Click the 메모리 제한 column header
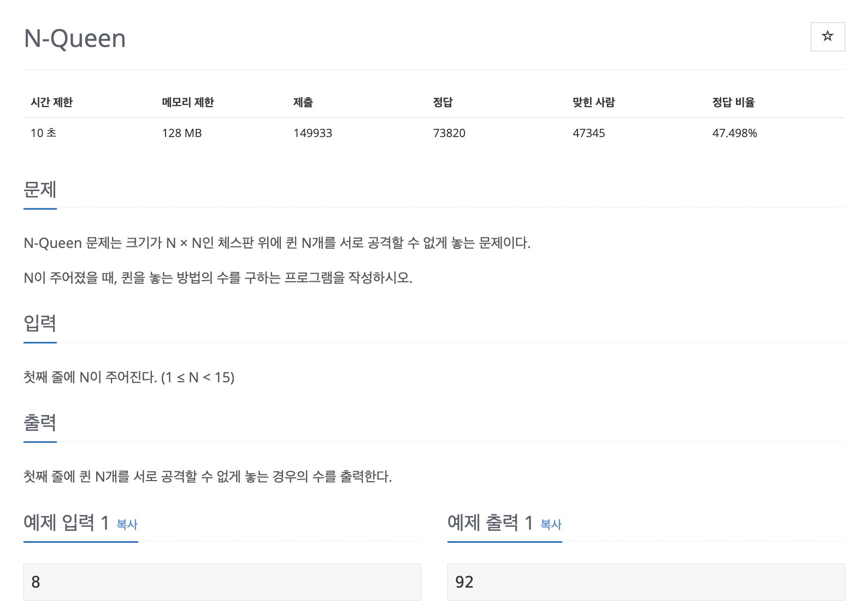860x616 pixels. click(x=188, y=102)
